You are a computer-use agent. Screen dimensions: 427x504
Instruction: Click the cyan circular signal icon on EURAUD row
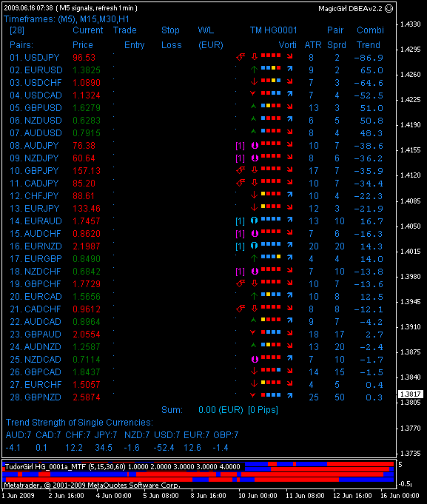click(254, 221)
